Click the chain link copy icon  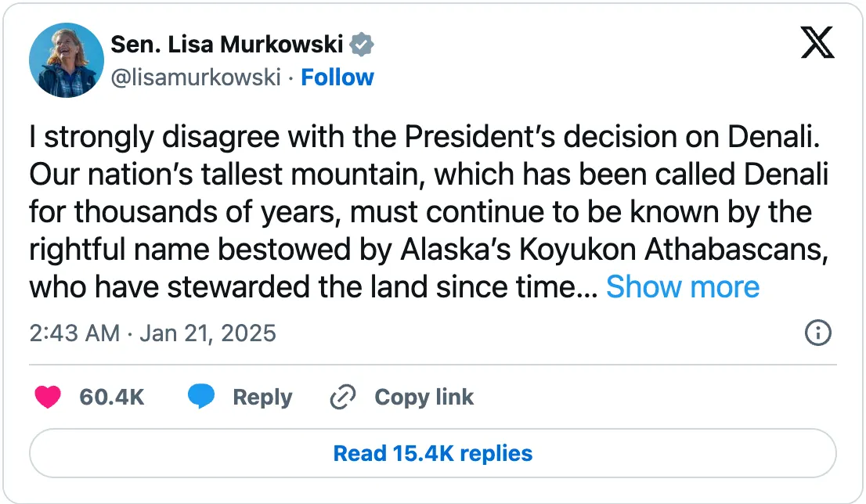(343, 398)
